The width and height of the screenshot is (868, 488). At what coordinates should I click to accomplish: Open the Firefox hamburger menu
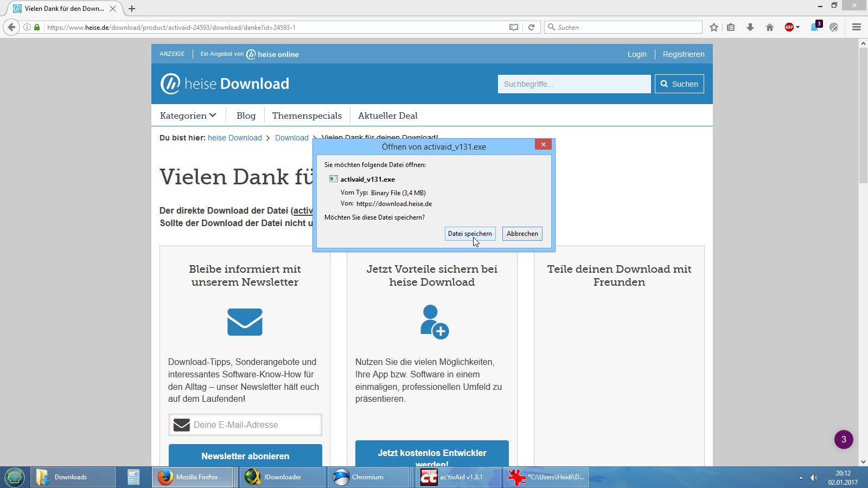(x=857, y=27)
